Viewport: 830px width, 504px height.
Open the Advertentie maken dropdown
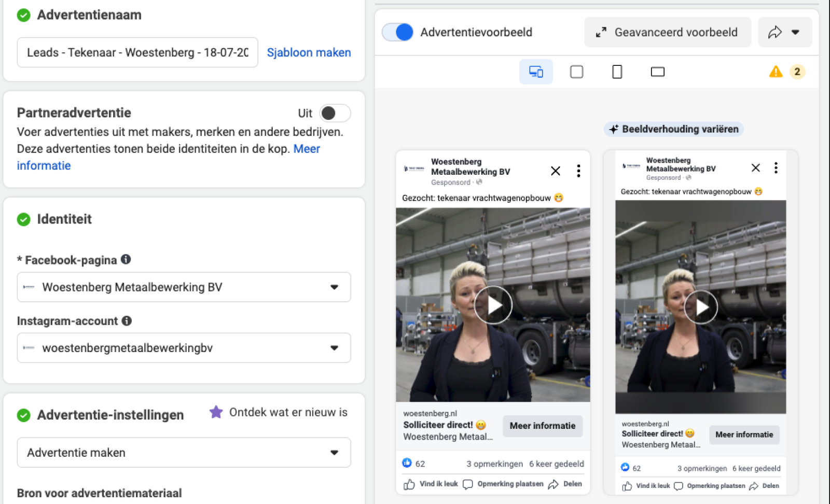click(x=184, y=453)
